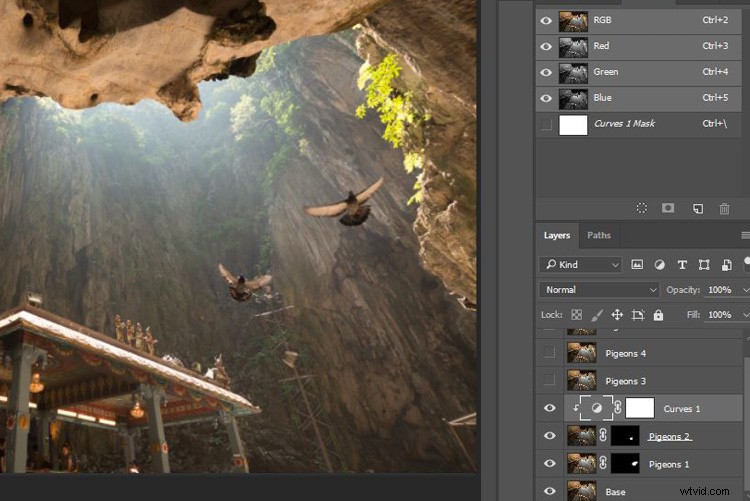
Task: Click the Opacity 100% field
Action: point(721,290)
